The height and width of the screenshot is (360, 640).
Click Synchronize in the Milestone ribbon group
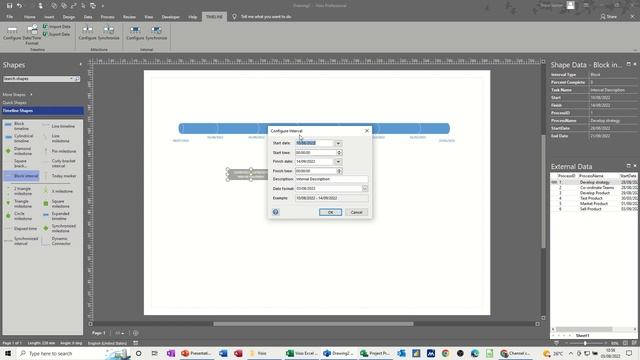coord(109,33)
